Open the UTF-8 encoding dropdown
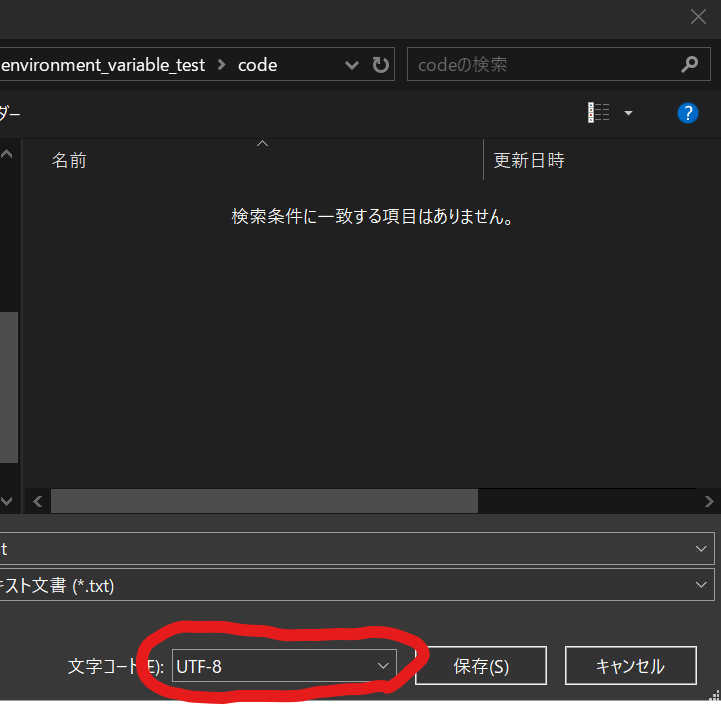The height and width of the screenshot is (705, 721). (x=284, y=666)
